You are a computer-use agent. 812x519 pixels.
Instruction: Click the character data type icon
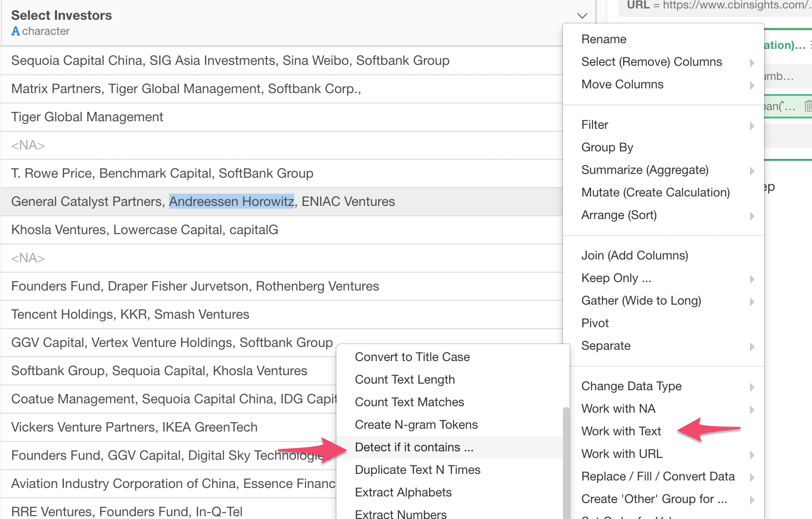point(16,31)
